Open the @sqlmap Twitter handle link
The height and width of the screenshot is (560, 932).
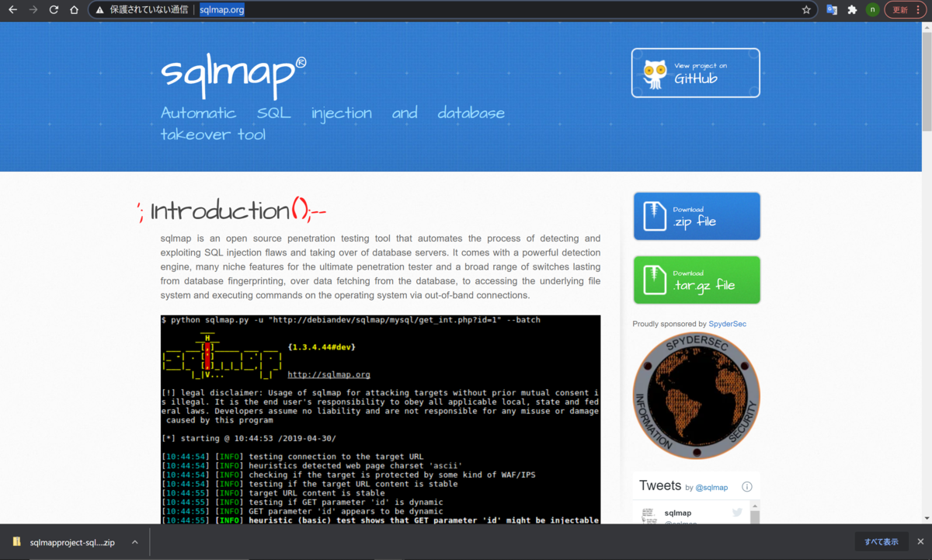[711, 488]
